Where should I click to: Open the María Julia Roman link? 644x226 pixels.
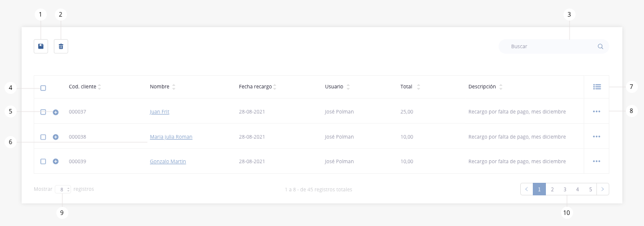[171, 137]
